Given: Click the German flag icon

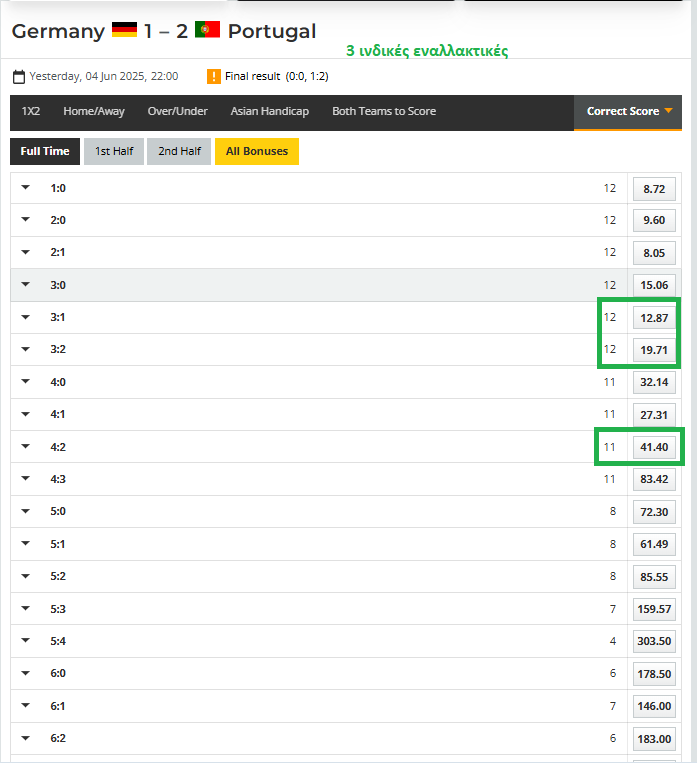Looking at the screenshot, I should (x=124, y=30).
